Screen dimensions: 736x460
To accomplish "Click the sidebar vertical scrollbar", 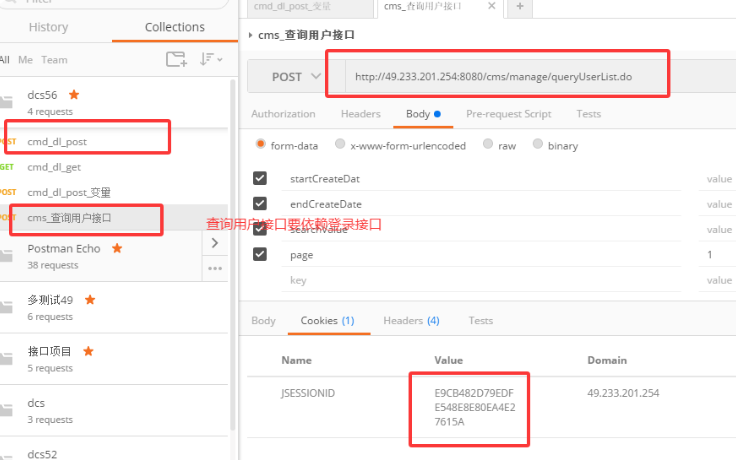I will (x=232, y=256).
